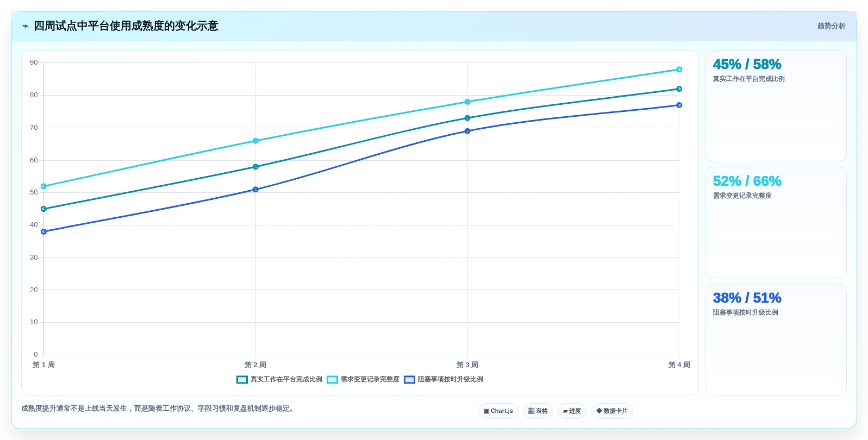Select the 表格 chip
The image size is (868, 440).
[538, 411]
